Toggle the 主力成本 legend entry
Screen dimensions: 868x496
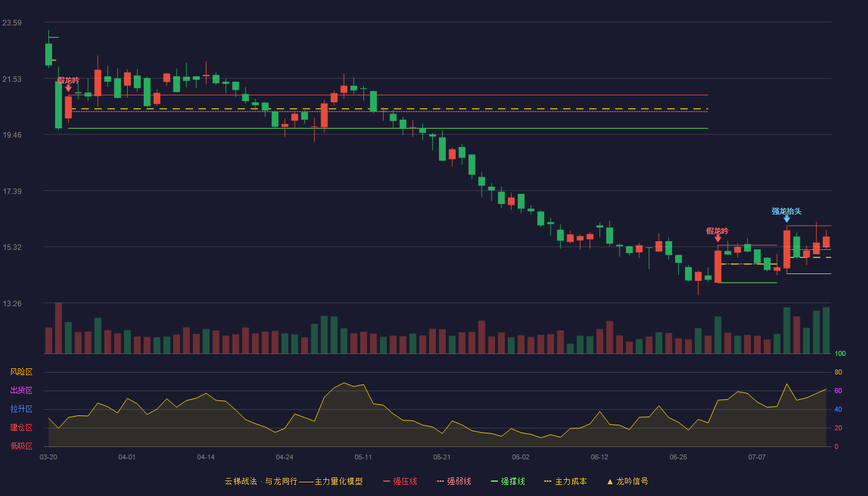point(565,481)
